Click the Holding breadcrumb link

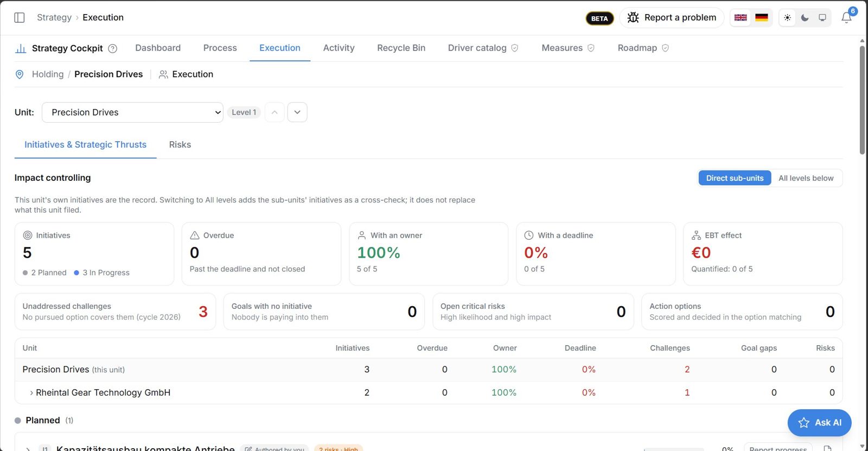48,74
